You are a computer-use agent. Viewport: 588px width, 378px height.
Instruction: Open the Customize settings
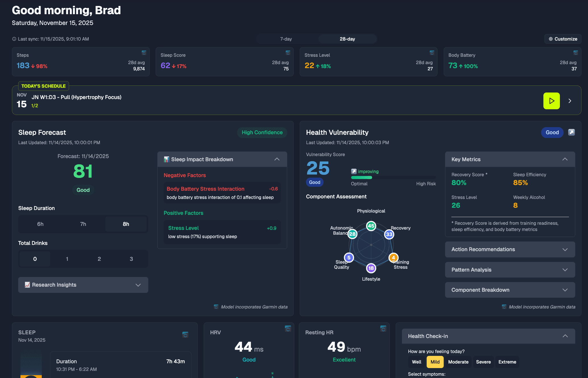tap(562, 39)
